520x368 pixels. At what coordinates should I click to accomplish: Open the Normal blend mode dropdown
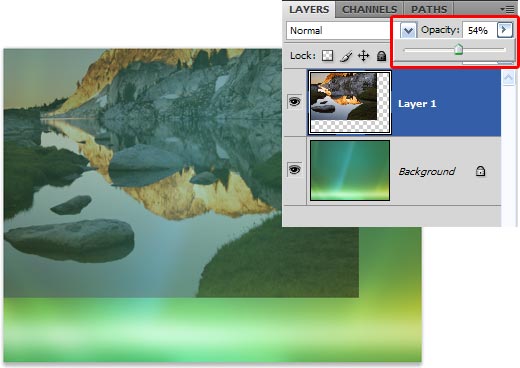[x=351, y=31]
